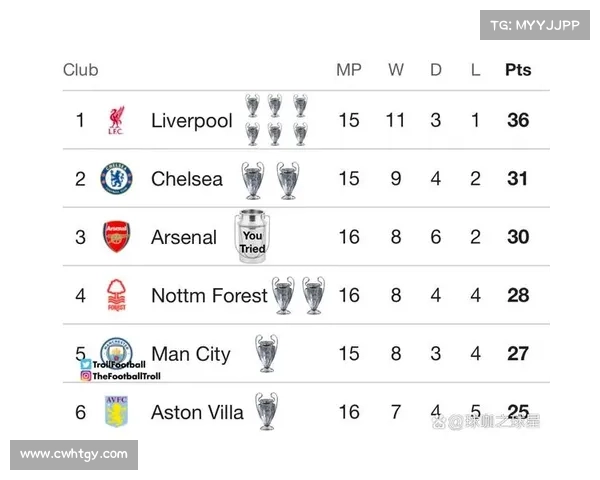600x480 pixels.
Task: Click Man City's Champions League trophy
Action: 266,353
